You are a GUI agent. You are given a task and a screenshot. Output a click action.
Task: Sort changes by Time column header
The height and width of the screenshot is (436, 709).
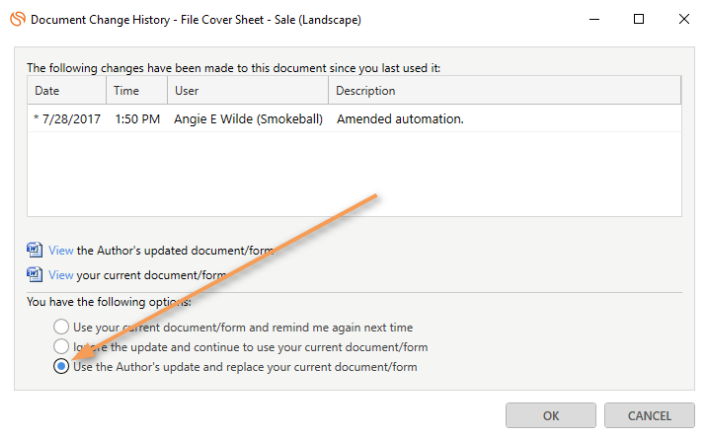[137, 90]
